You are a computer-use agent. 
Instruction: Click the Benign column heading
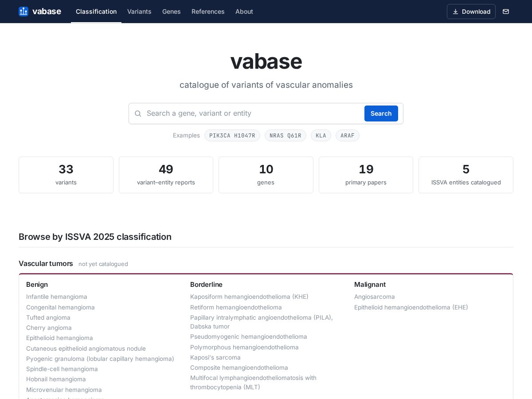[37, 285]
